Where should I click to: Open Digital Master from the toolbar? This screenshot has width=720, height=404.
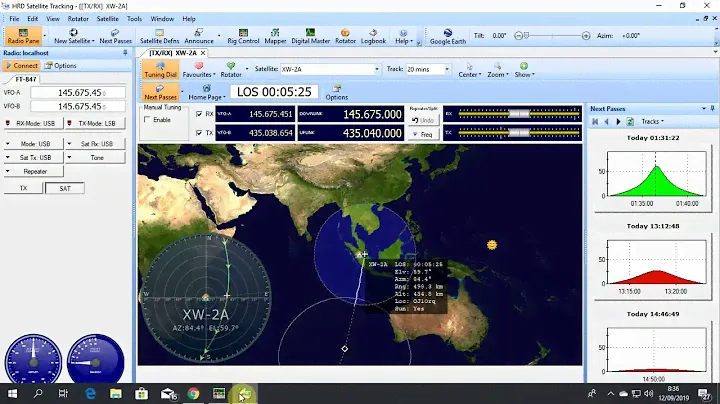[310, 36]
